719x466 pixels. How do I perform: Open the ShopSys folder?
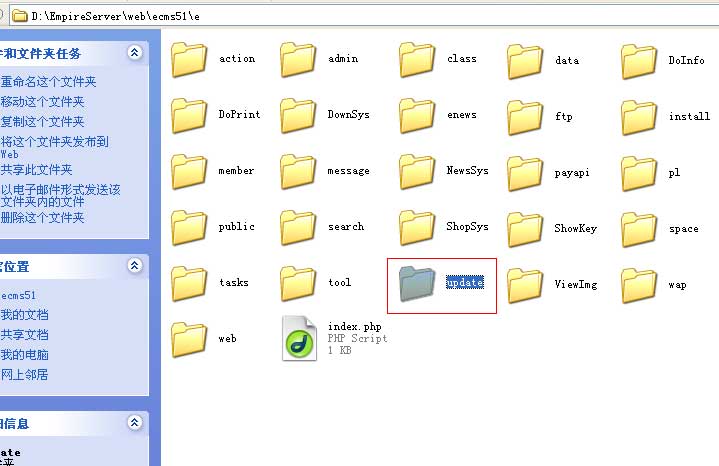click(418, 228)
